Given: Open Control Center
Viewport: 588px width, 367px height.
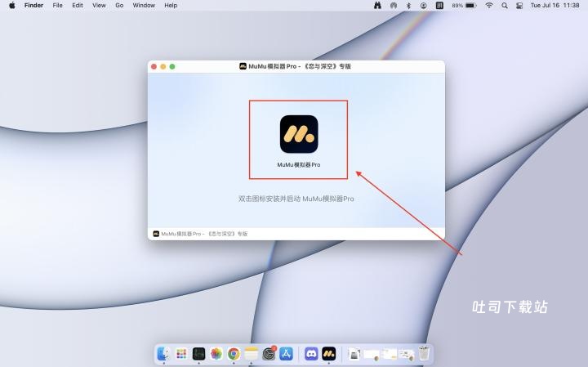Looking at the screenshot, I should tap(519, 5).
